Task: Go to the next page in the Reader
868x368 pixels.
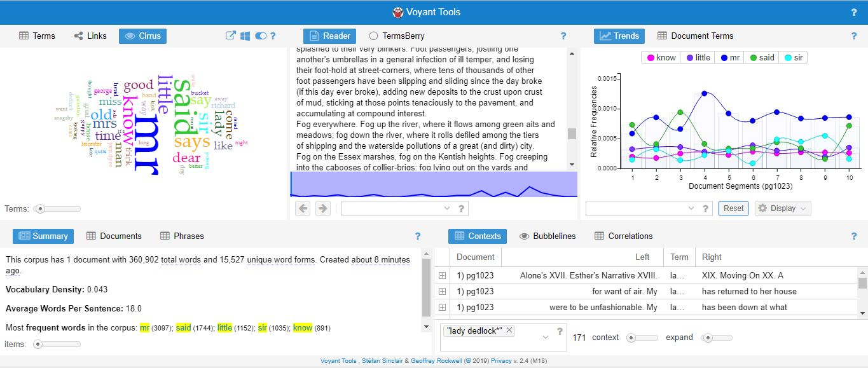Action: coord(323,208)
